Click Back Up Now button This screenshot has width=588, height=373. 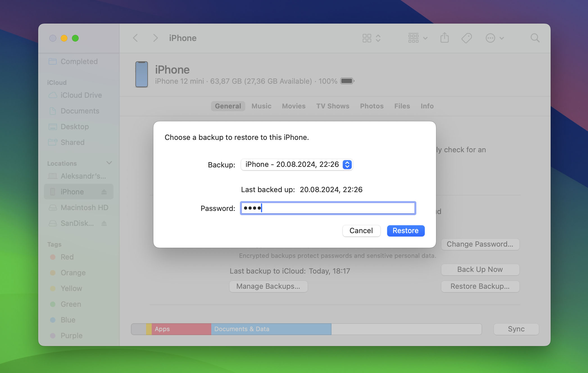[480, 269]
